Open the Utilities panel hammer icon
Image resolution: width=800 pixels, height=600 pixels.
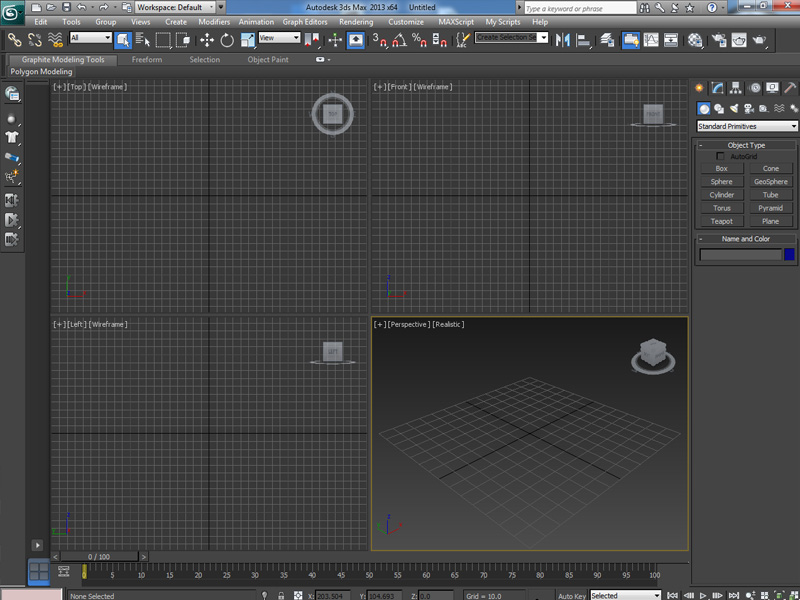tap(791, 88)
